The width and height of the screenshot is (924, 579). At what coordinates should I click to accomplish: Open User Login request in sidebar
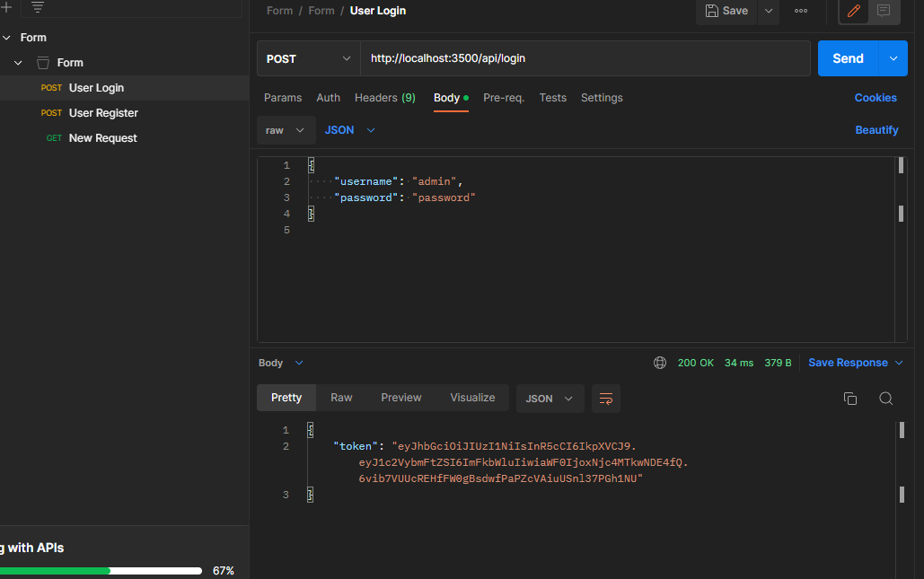tap(124, 88)
